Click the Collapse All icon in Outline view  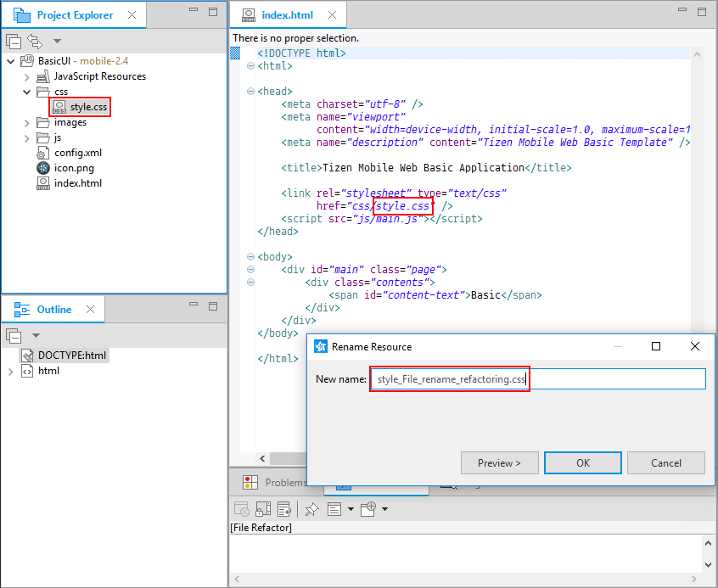pos(14,336)
